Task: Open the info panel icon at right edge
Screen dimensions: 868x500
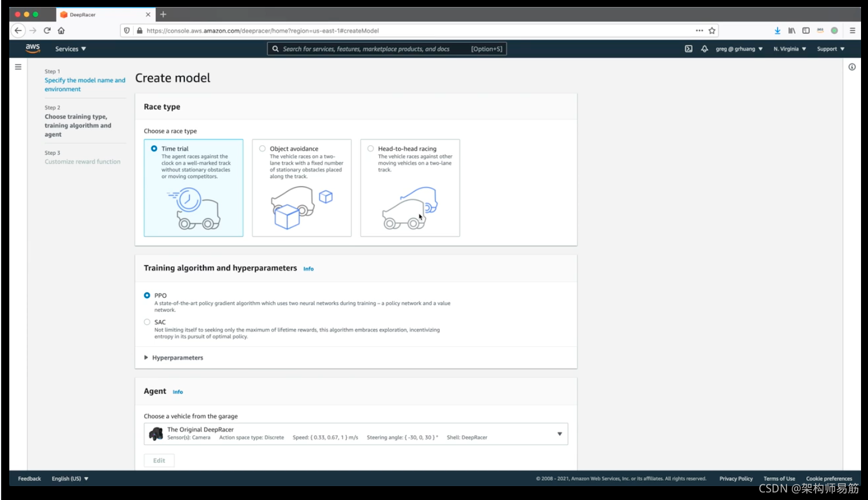Action: pyautogui.click(x=852, y=67)
